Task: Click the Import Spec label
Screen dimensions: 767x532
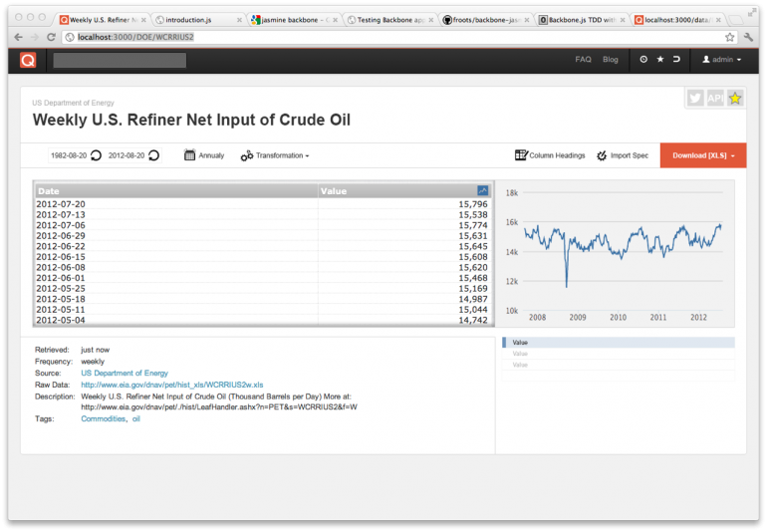Action: tap(630, 155)
